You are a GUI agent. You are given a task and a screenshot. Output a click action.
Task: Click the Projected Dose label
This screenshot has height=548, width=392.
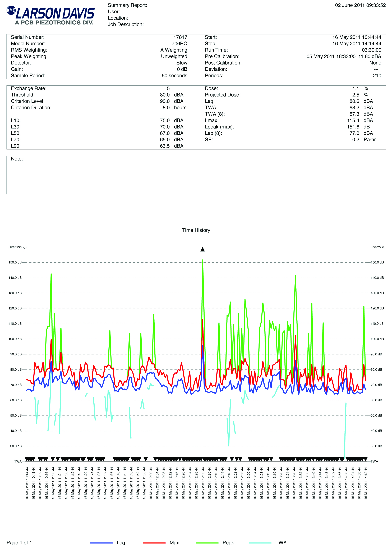[x=223, y=95]
